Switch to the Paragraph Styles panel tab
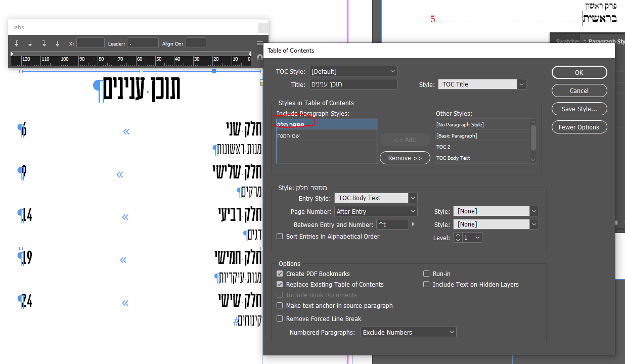This screenshot has height=364, width=625. coord(606,41)
